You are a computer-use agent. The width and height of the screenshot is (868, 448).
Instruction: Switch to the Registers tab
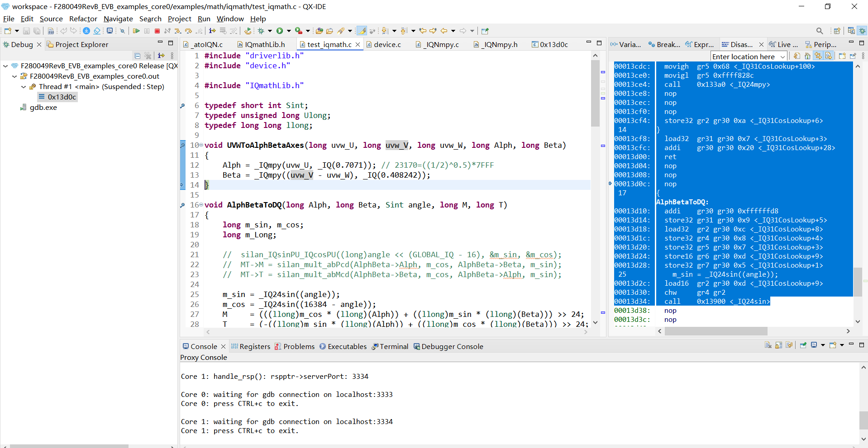coord(251,346)
